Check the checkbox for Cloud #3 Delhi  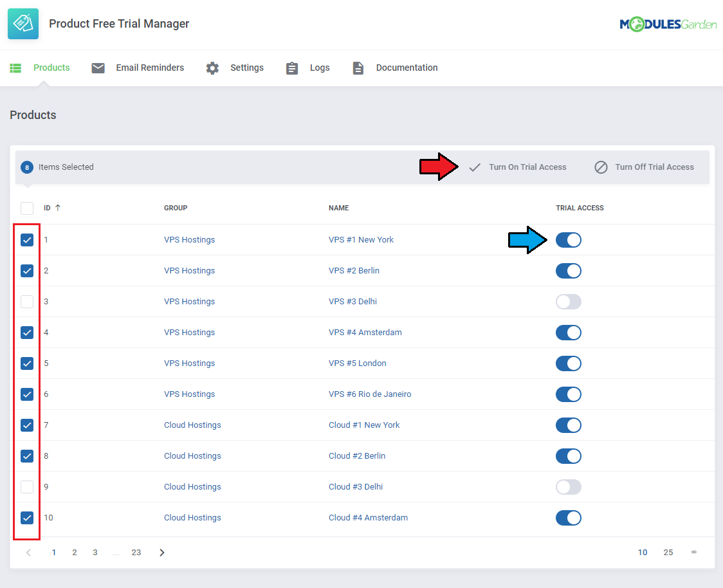point(27,487)
